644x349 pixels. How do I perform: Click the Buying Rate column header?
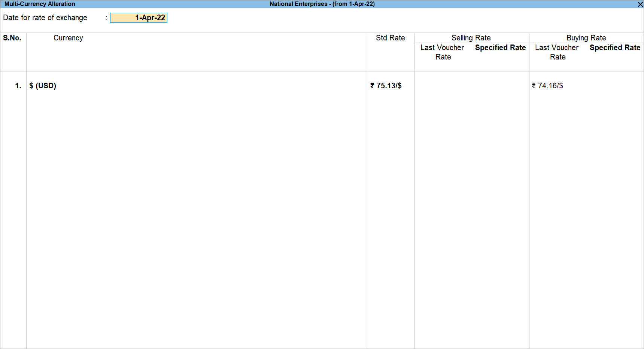(586, 38)
